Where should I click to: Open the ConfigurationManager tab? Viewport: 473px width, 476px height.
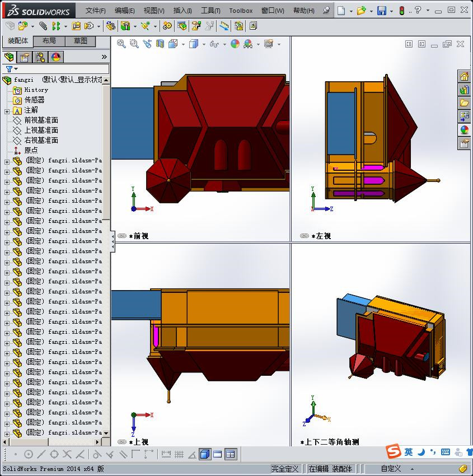click(40, 57)
